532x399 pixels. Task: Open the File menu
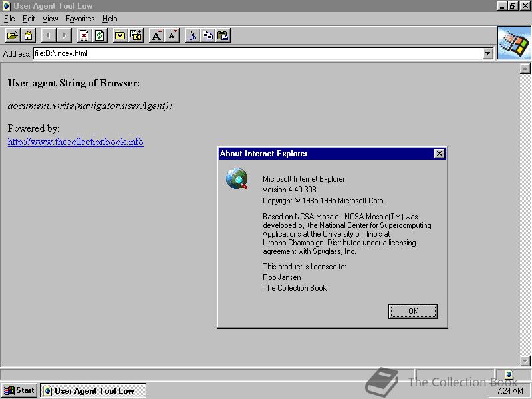[x=9, y=19]
